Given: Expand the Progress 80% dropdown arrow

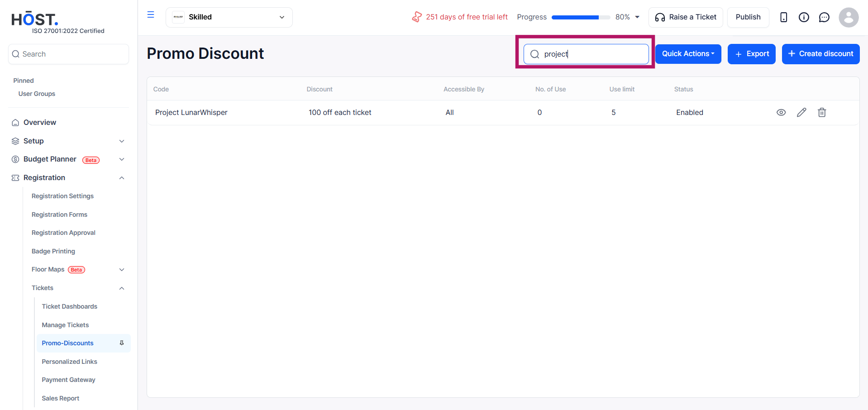Looking at the screenshot, I should pos(637,17).
